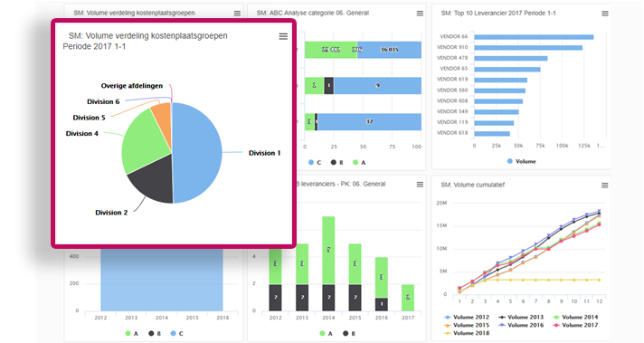The width and height of the screenshot is (644, 343).
Task: Select the VENDOR 619 bar
Action: pyautogui.click(x=501, y=80)
